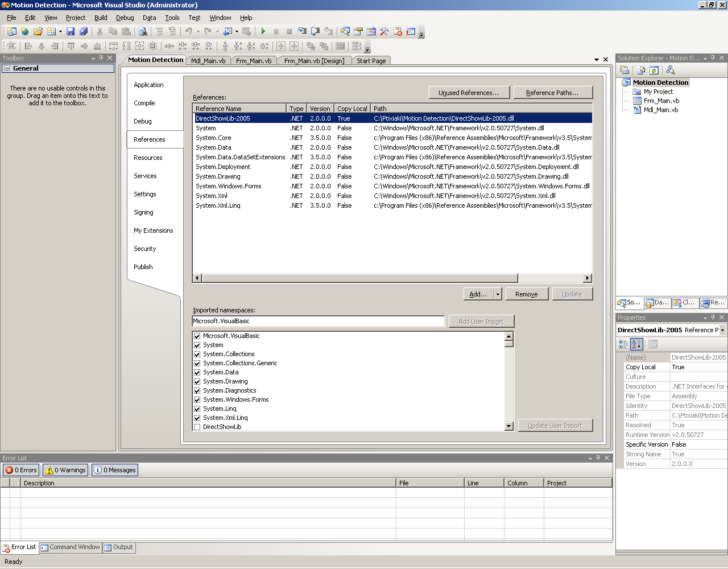
Task: Select Frm_Main.vb in Solution Explorer
Action: click(x=661, y=101)
